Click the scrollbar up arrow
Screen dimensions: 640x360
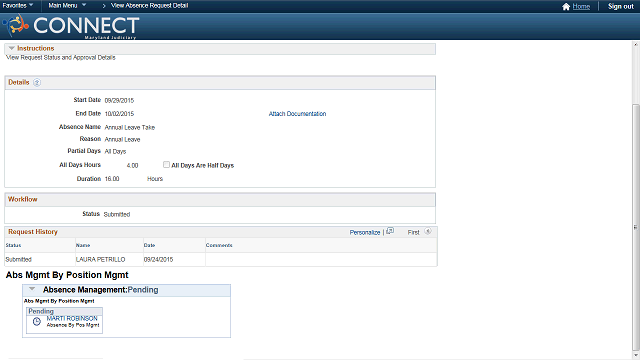[x=636, y=44]
